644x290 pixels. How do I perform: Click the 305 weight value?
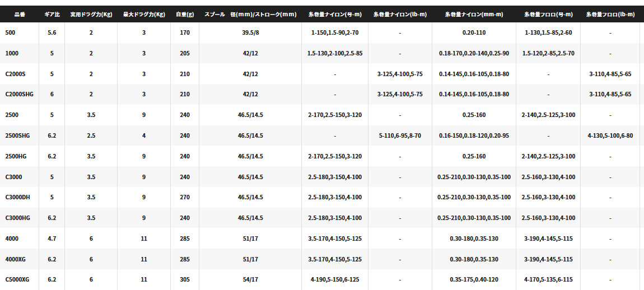[185, 279]
